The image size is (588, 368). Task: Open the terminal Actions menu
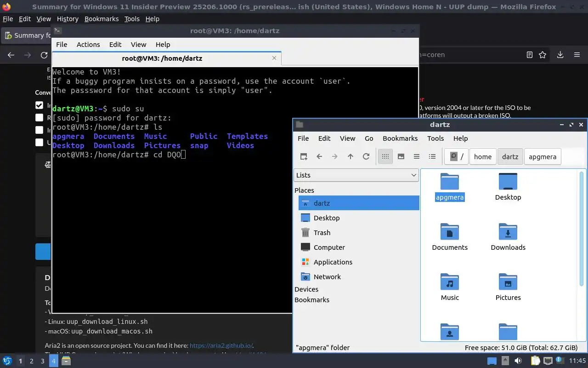coord(88,44)
